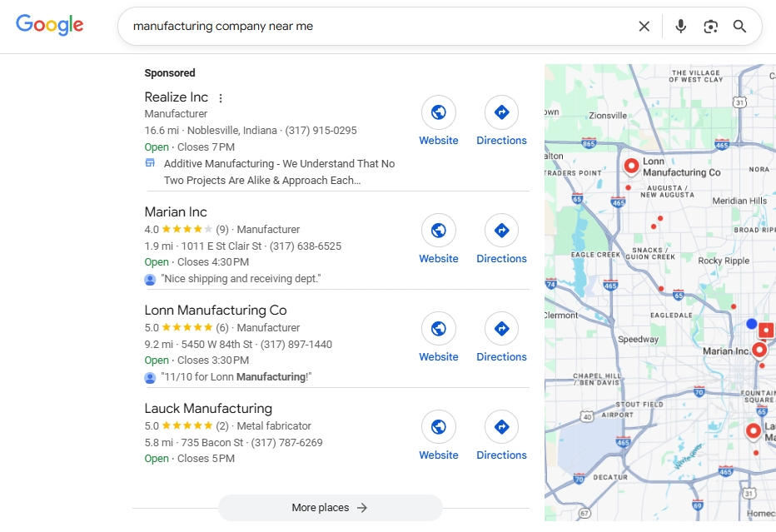Click the magnifying glass search button

pos(739,27)
